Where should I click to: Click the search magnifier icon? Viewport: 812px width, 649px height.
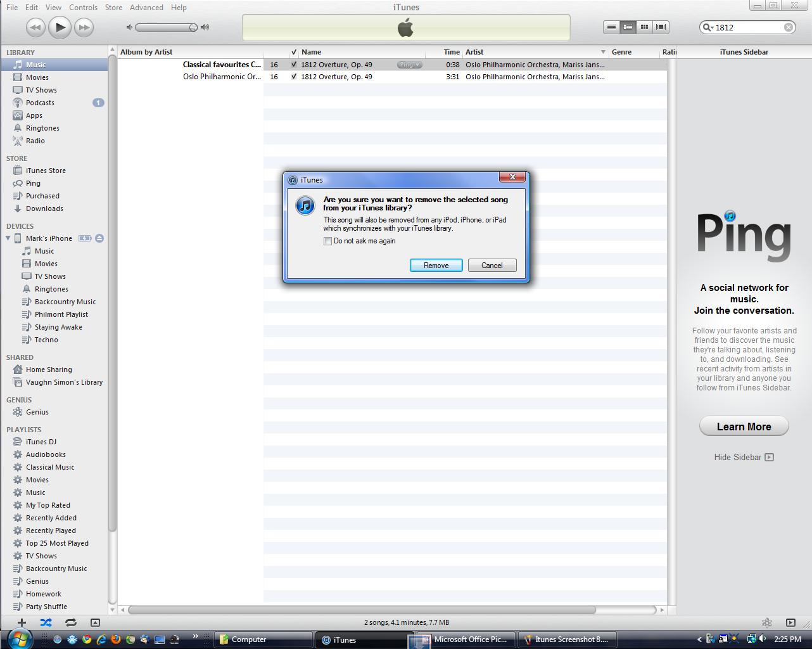click(706, 27)
